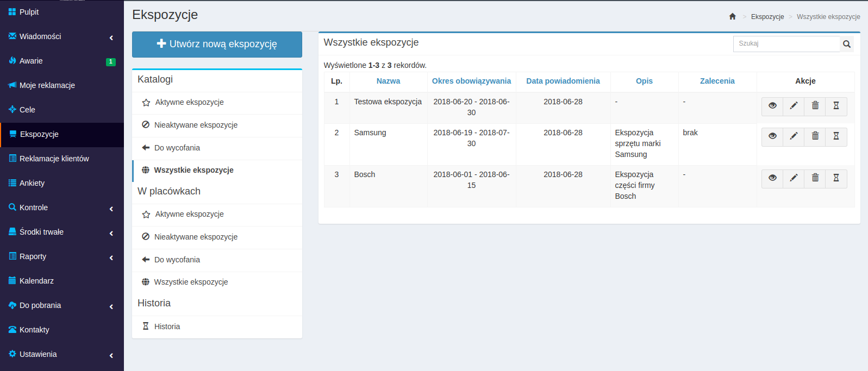Image resolution: width=868 pixels, height=371 pixels.
Task: Show Bosch exposition details via eye icon
Action: point(772,178)
